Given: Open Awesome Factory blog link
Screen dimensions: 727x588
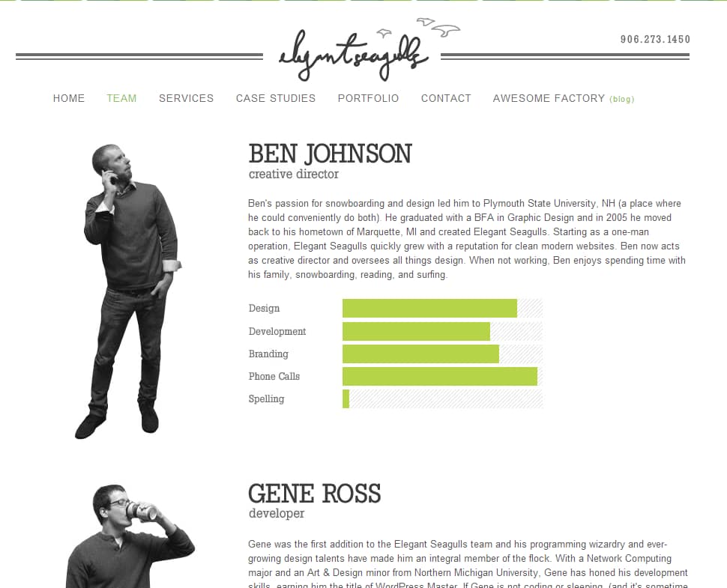Looking at the screenshot, I should coord(564,98).
